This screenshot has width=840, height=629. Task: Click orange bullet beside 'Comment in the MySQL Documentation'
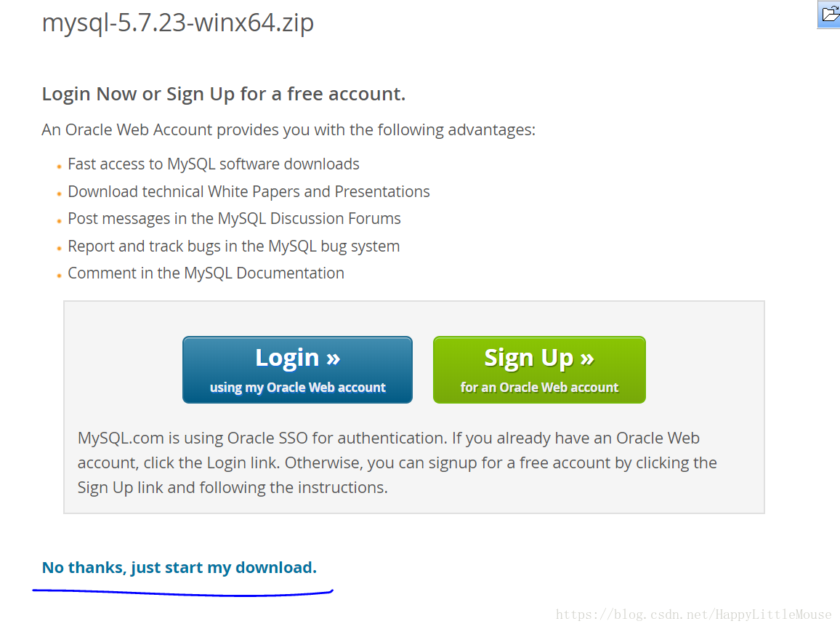59,276
